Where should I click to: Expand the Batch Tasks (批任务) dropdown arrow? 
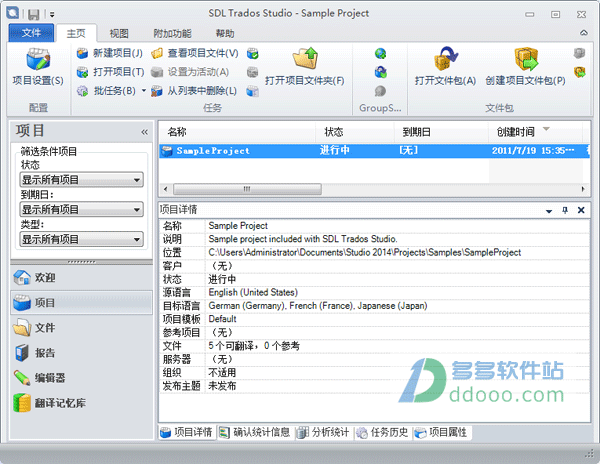(x=144, y=91)
